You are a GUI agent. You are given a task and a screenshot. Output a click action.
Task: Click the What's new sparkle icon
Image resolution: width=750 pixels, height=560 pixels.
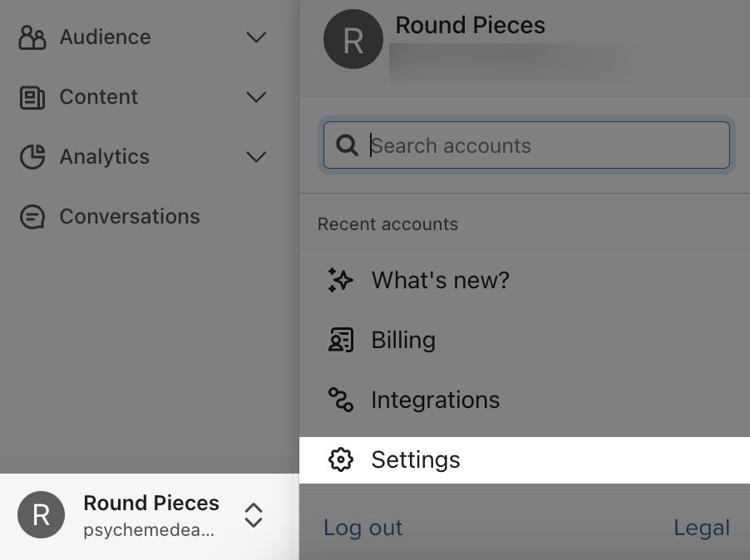coord(340,280)
